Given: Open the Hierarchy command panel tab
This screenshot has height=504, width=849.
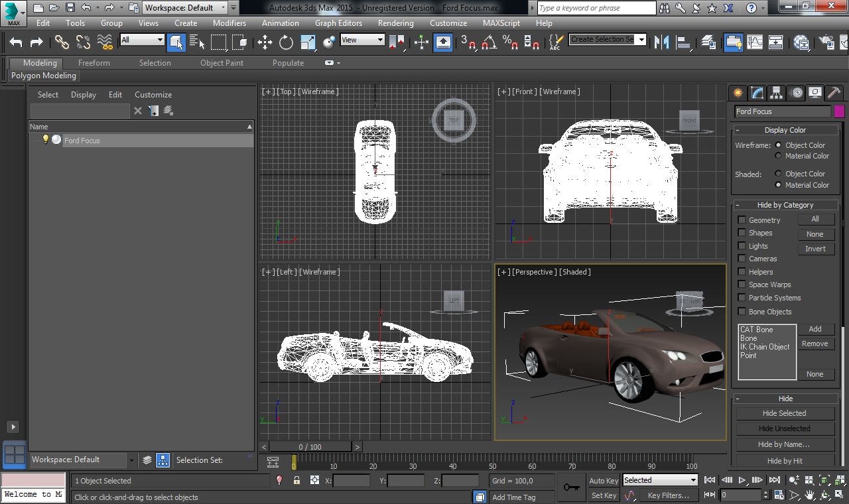Looking at the screenshot, I should pyautogui.click(x=776, y=93).
